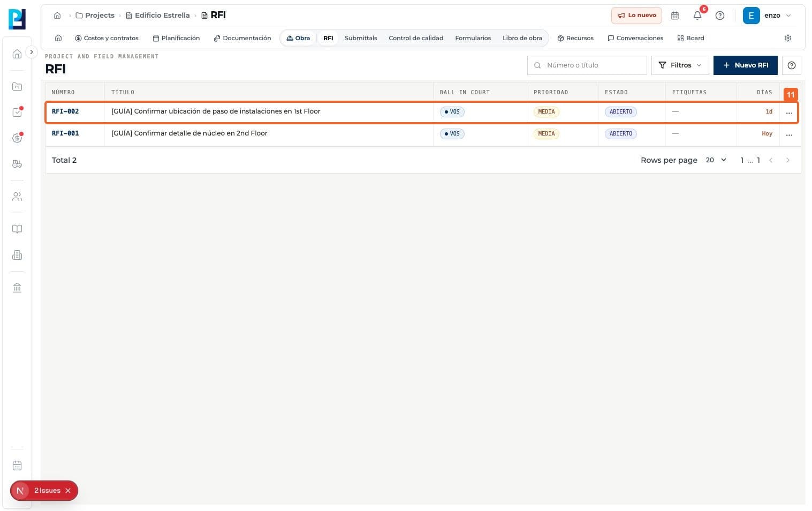Sort by Número column header

click(x=63, y=92)
